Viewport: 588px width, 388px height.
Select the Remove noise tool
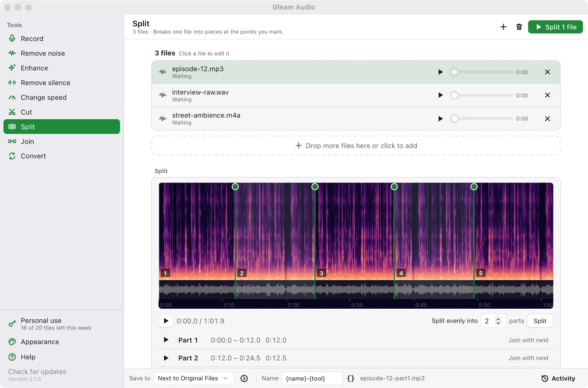(61, 53)
